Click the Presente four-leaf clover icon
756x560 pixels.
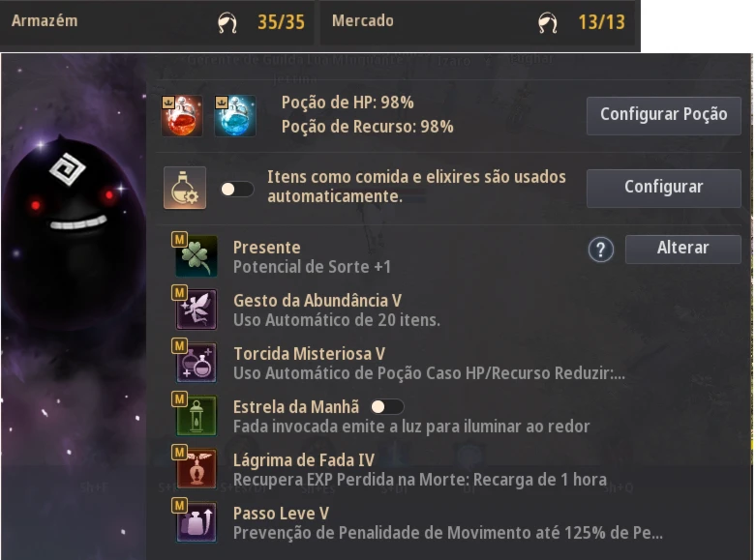pyautogui.click(x=197, y=256)
